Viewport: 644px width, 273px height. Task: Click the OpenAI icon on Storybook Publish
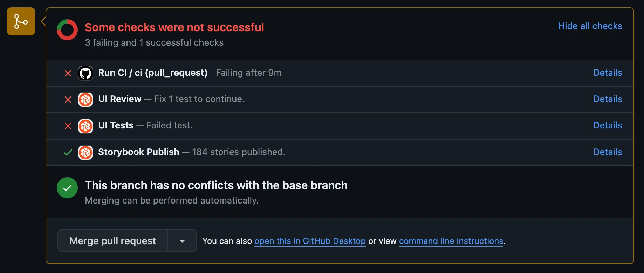(85, 152)
